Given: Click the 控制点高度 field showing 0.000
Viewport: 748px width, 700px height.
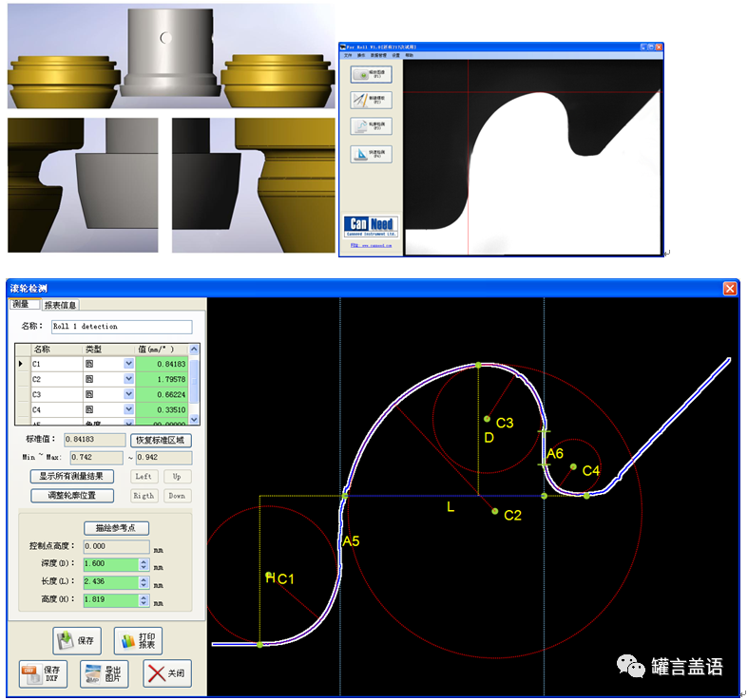Looking at the screenshot, I should 116,546.
